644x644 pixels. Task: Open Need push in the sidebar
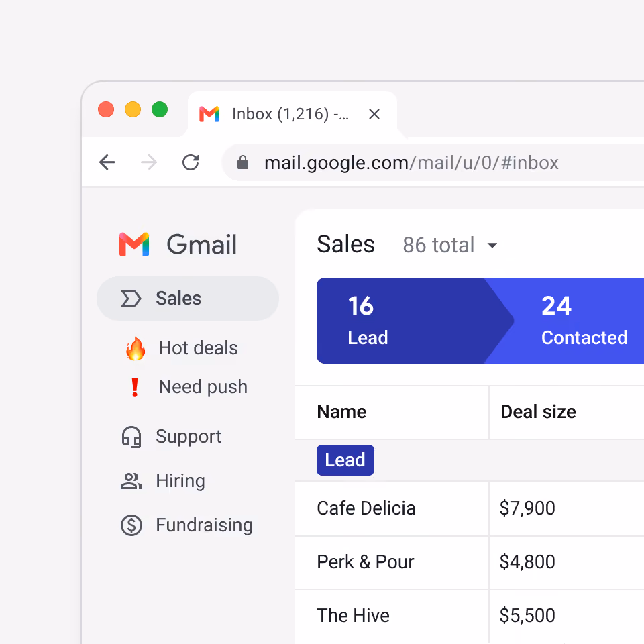pos(203,387)
